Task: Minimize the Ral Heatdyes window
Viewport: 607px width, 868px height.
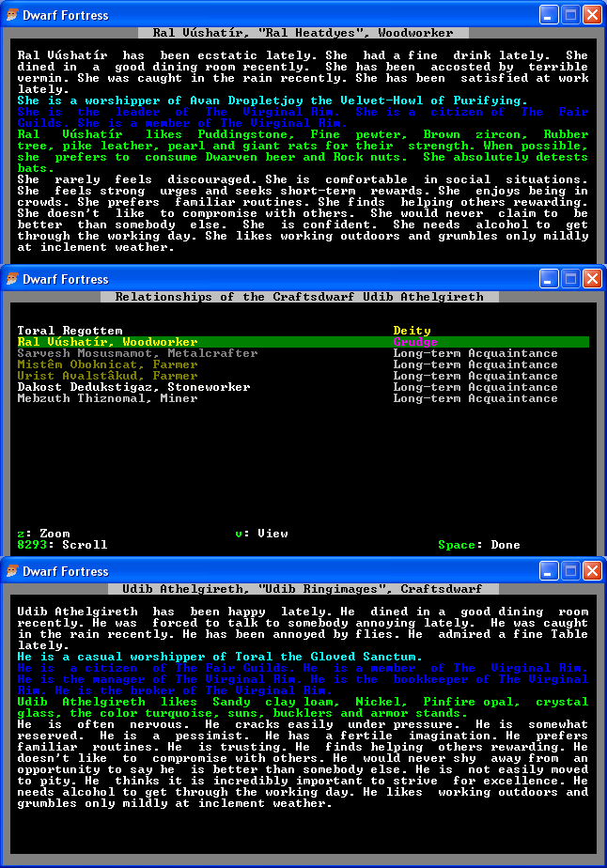Action: pyautogui.click(x=549, y=15)
